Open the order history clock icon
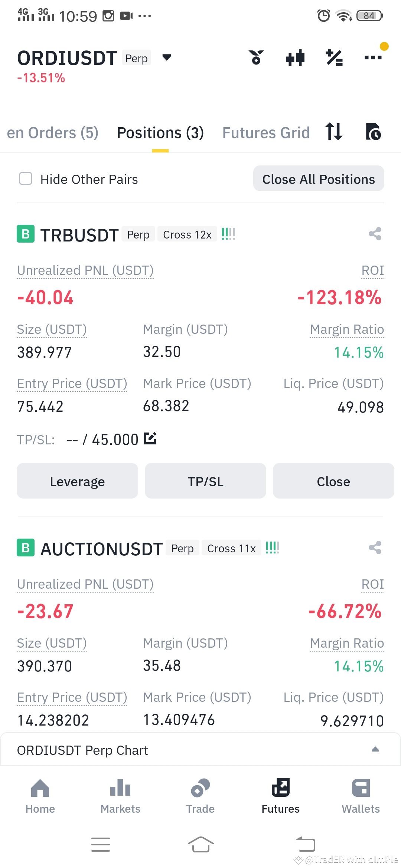This screenshot has width=401, height=868. [373, 132]
